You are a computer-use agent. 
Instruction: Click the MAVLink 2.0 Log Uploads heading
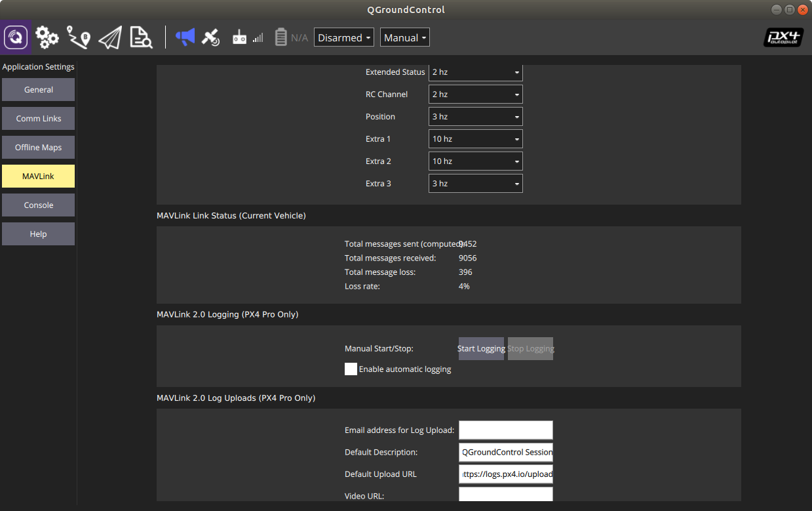pyautogui.click(x=236, y=398)
